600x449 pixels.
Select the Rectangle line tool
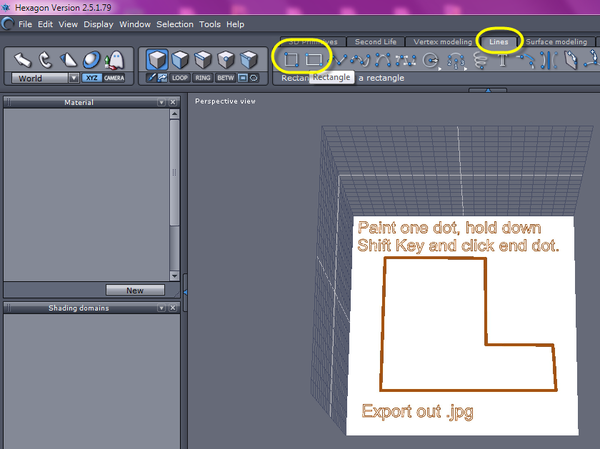click(314, 60)
